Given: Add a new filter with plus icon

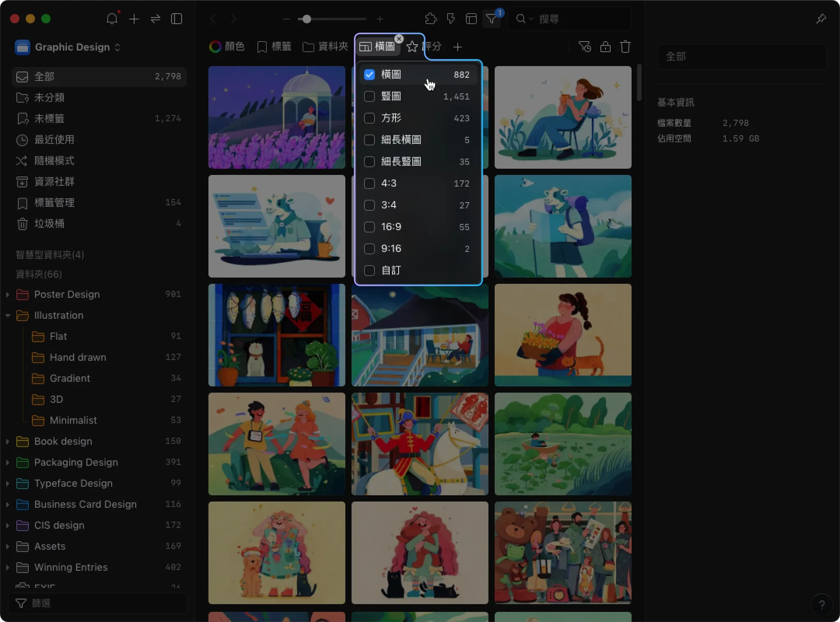Looking at the screenshot, I should [457, 47].
